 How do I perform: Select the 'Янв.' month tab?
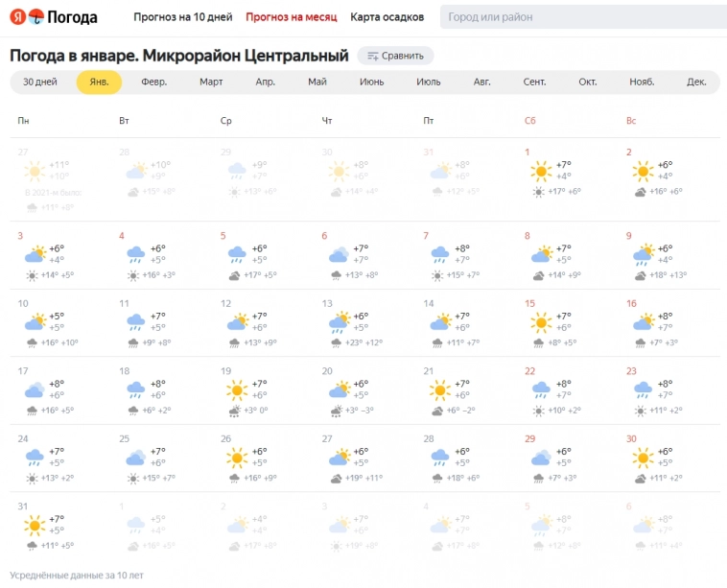99,82
